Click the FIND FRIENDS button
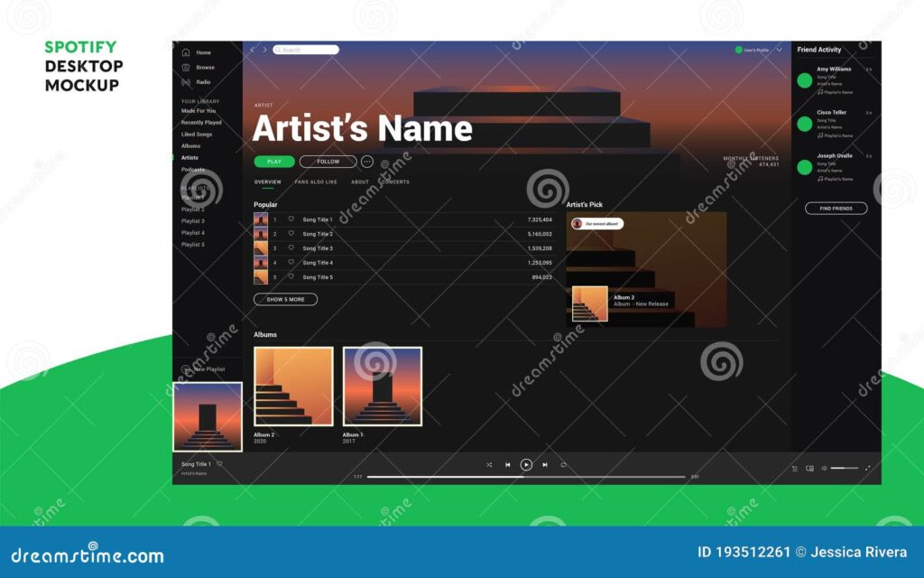 click(836, 209)
